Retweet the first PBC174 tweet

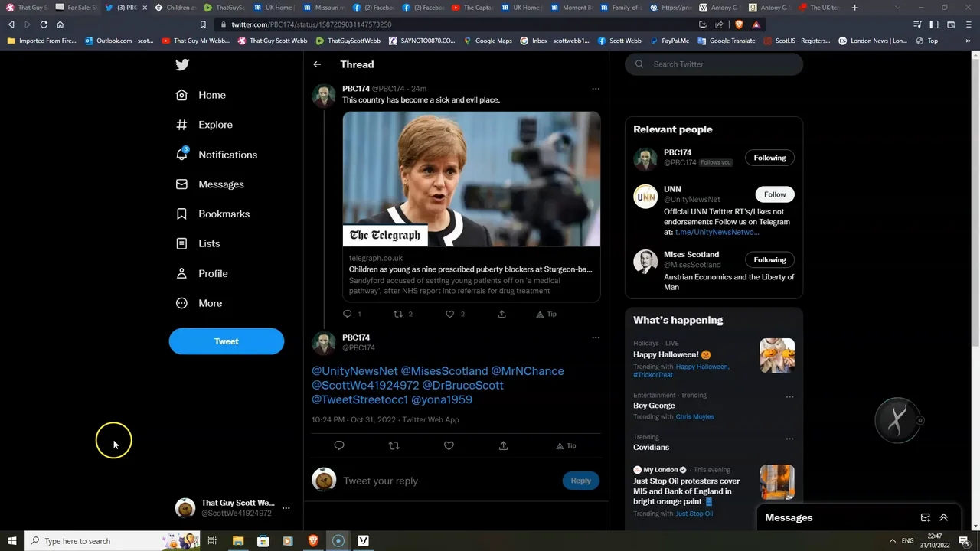[397, 314]
